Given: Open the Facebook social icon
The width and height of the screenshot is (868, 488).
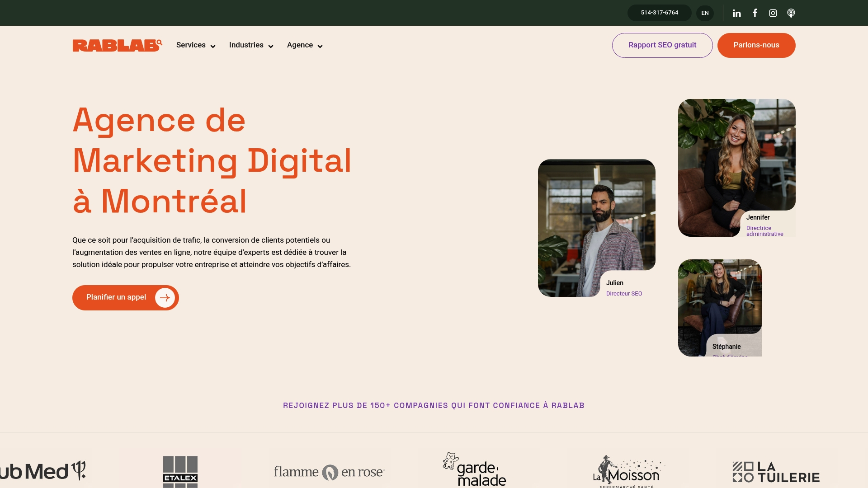Looking at the screenshot, I should click(755, 13).
